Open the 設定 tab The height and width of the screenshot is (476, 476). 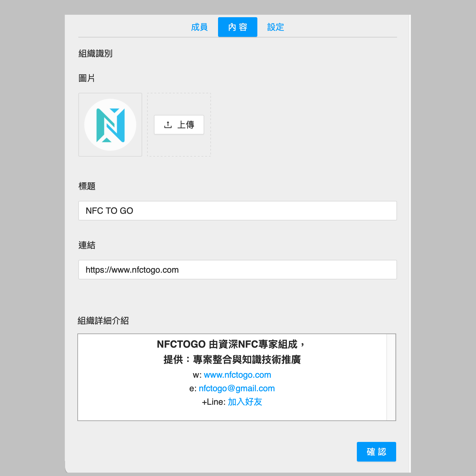[275, 27]
